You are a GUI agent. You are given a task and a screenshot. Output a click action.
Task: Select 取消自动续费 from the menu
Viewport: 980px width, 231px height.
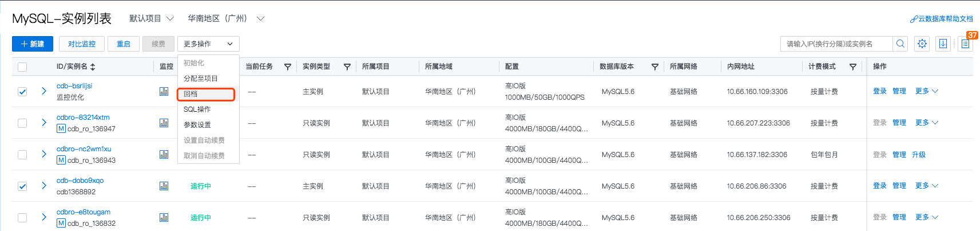tap(208, 156)
